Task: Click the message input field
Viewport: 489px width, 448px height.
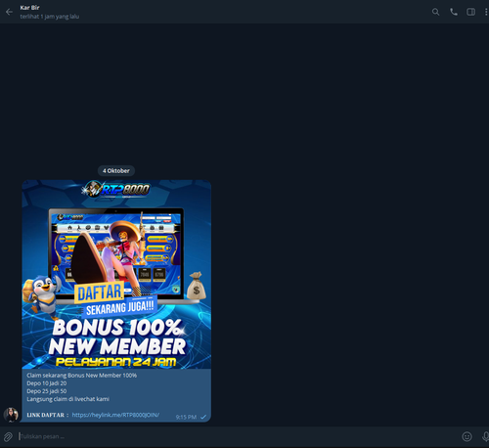Action: point(238,436)
